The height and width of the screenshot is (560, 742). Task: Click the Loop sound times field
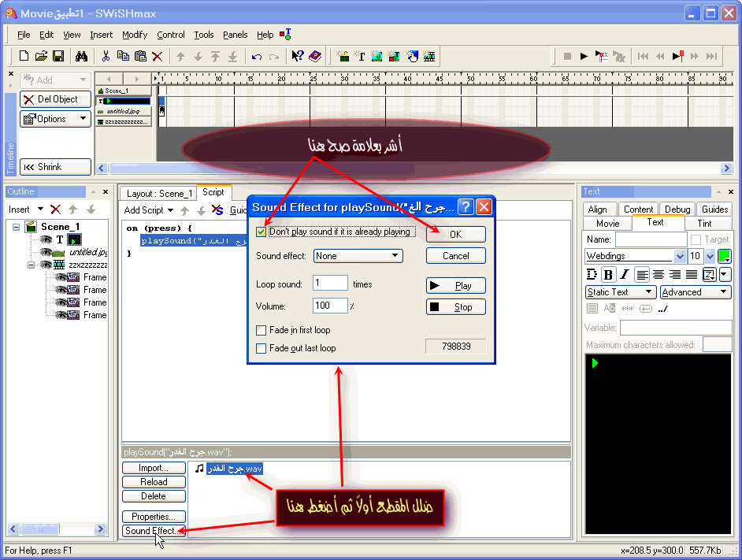(x=330, y=283)
